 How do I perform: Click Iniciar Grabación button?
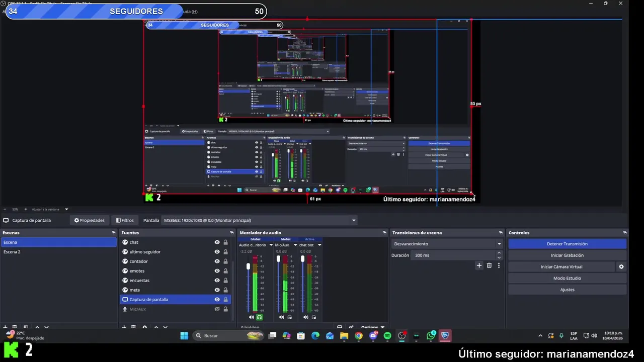(x=567, y=255)
